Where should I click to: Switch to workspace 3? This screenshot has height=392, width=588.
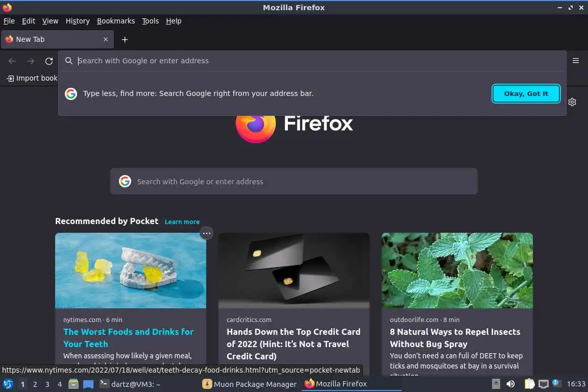47,384
